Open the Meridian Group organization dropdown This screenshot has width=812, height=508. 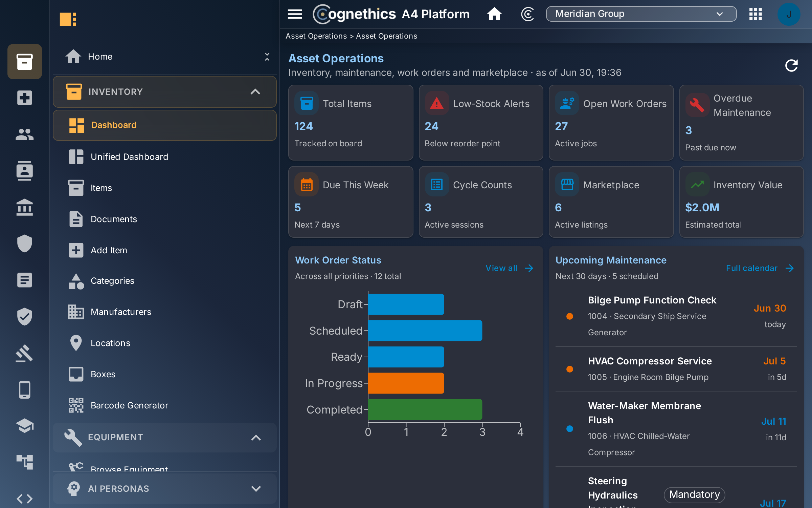[641, 14]
